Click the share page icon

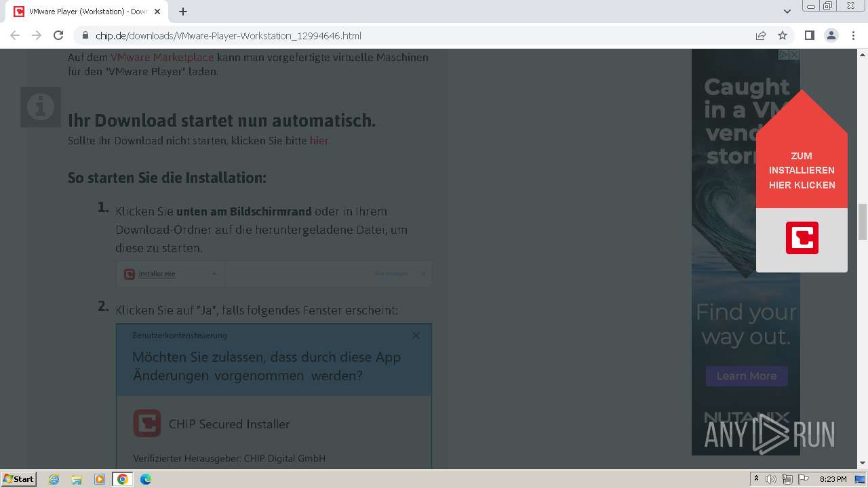(761, 35)
